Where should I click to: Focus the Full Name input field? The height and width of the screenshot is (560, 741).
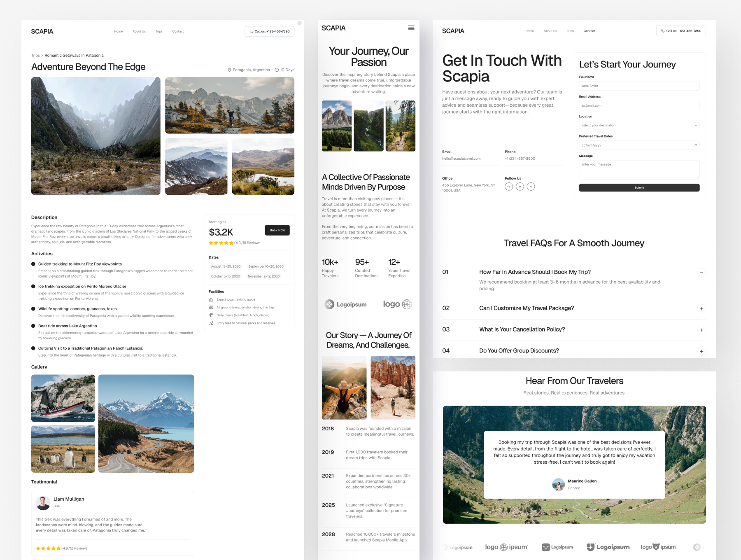pyautogui.click(x=639, y=86)
